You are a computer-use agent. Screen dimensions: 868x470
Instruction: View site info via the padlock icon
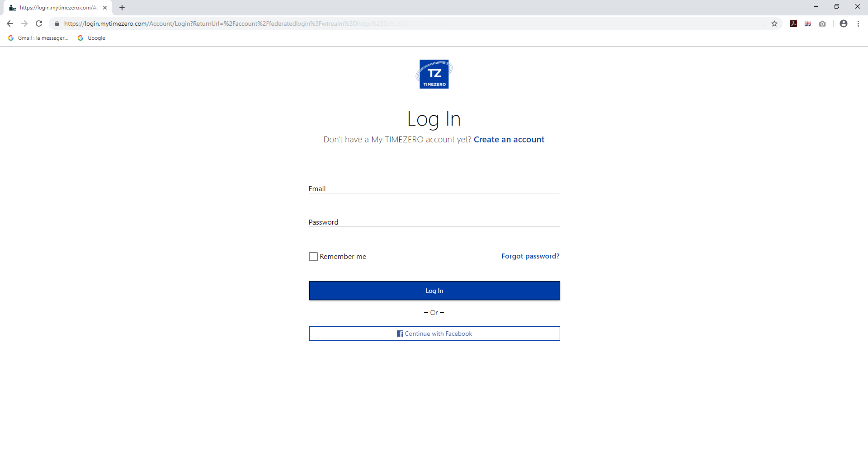point(57,23)
